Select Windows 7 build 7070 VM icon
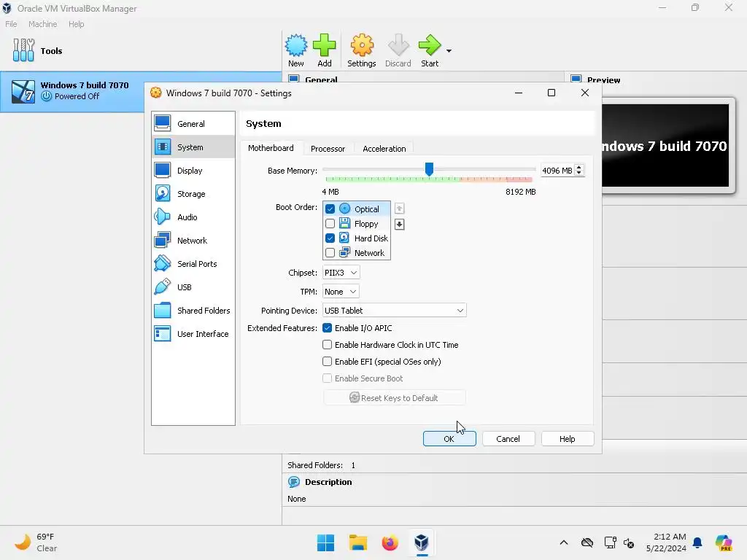747x560 pixels. click(23, 91)
